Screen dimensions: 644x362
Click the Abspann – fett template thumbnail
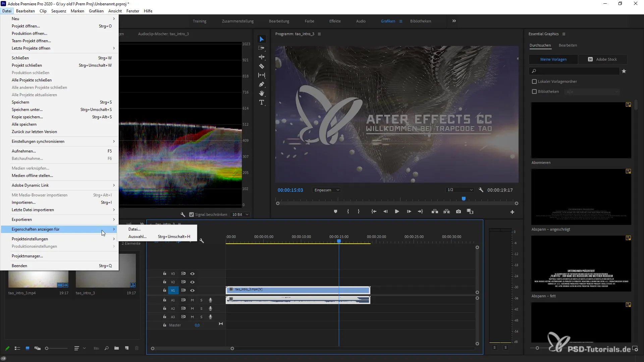[581, 263]
